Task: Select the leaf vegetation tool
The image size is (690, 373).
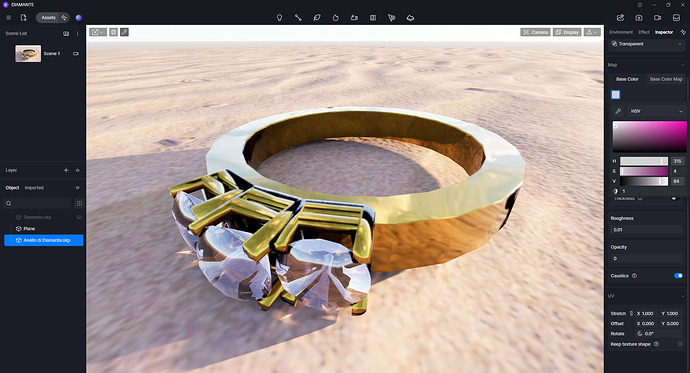Action: coord(316,18)
